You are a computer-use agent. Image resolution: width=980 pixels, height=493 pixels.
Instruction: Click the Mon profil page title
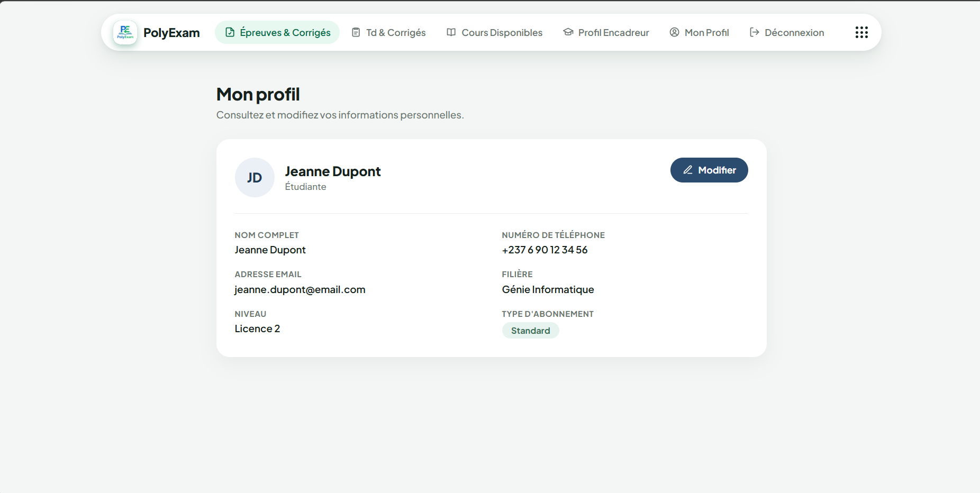click(258, 94)
